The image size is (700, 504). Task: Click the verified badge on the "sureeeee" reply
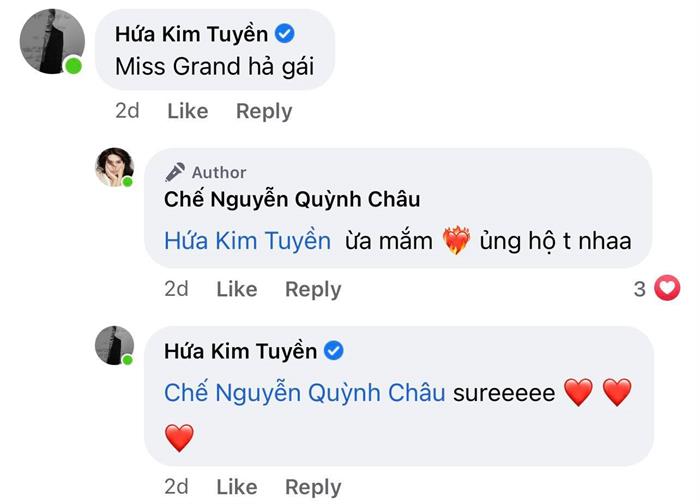coord(335,351)
